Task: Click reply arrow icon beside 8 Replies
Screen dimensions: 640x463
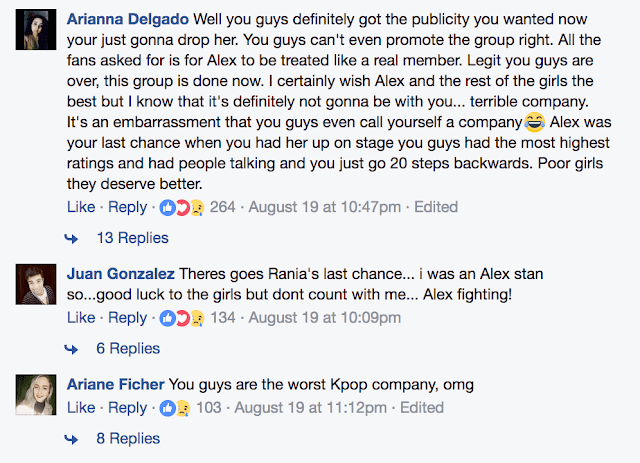Action: pyautogui.click(x=72, y=439)
